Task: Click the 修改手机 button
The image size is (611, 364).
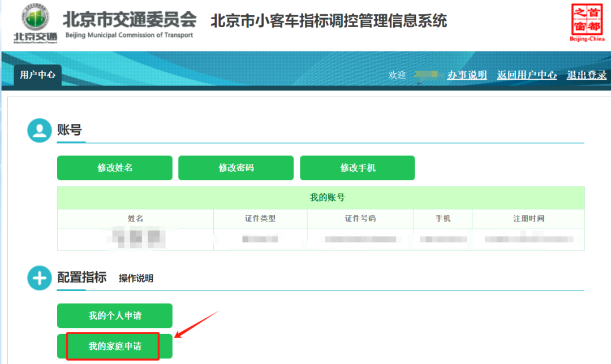Action: [x=358, y=168]
